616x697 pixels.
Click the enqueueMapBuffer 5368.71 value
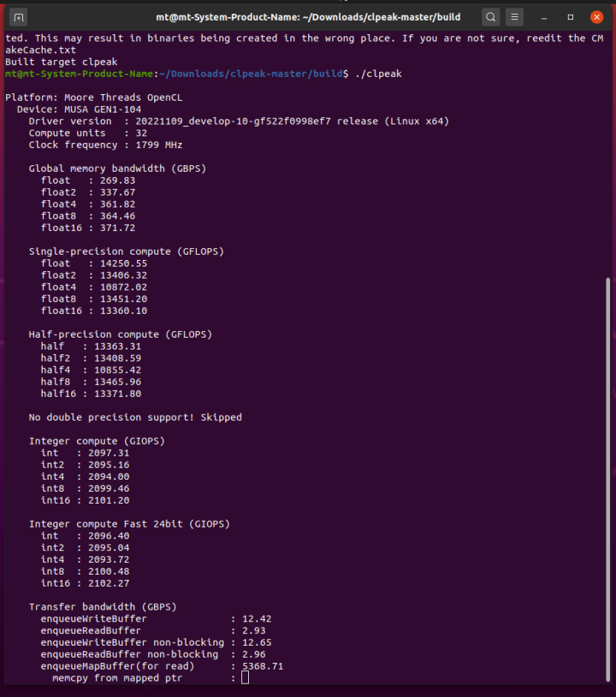(263, 666)
